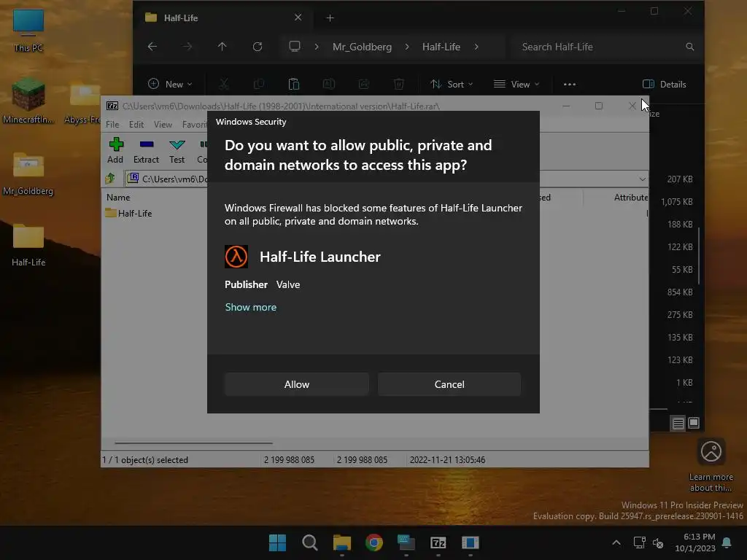Cancel the Windows Security firewall prompt
Image resolution: width=747 pixels, height=560 pixels.
449,384
